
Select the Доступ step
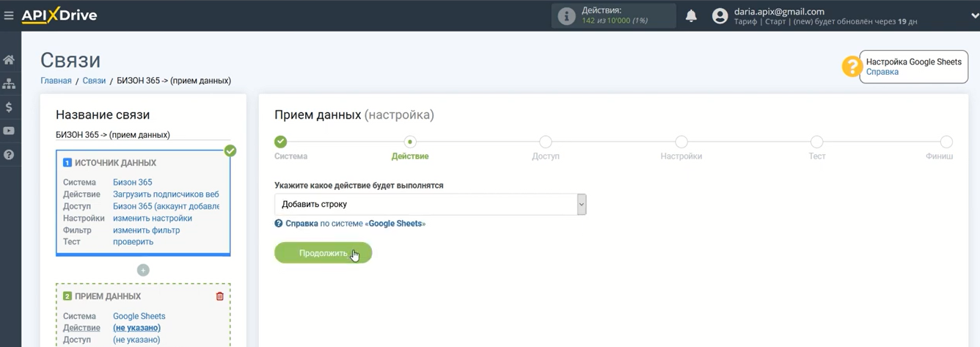[x=545, y=142]
